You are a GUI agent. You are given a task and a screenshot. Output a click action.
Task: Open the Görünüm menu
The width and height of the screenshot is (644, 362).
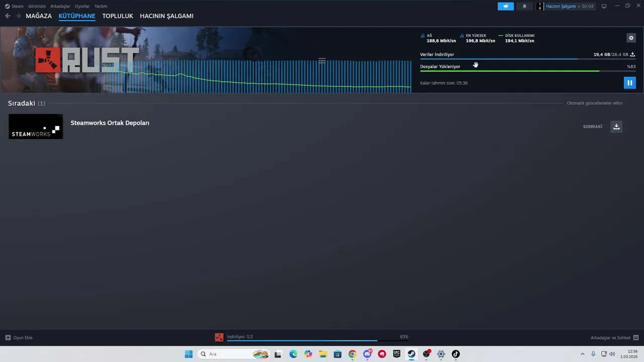coord(37,6)
